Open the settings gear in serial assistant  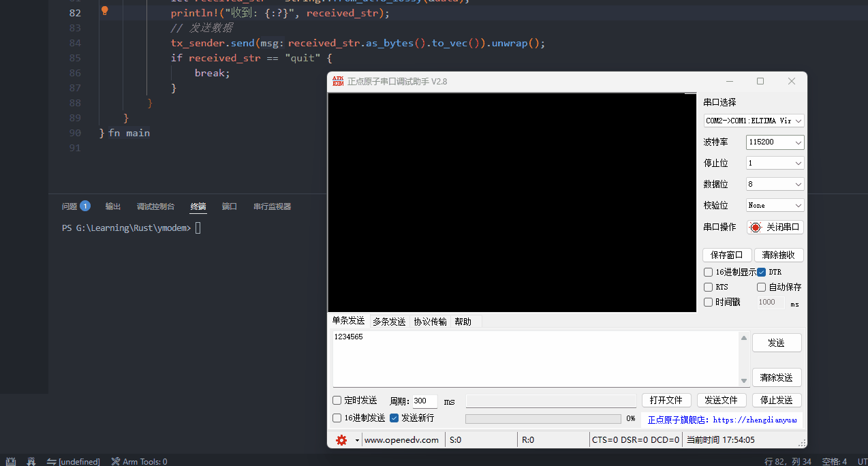[x=341, y=440]
